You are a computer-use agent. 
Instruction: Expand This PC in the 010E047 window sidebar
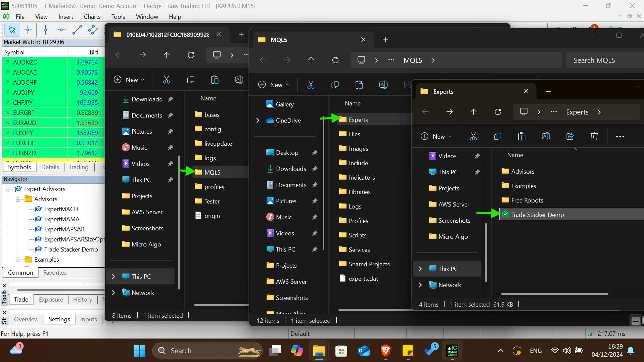click(x=113, y=276)
